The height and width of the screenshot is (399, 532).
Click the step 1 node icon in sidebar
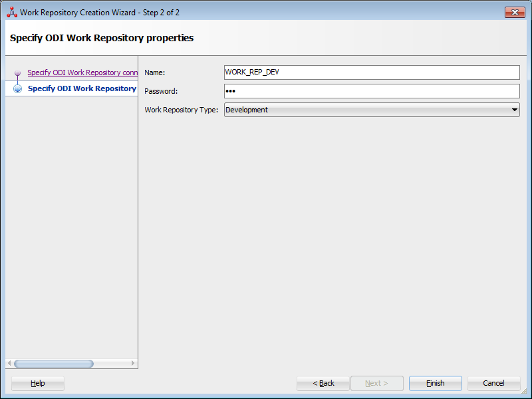(x=17, y=72)
